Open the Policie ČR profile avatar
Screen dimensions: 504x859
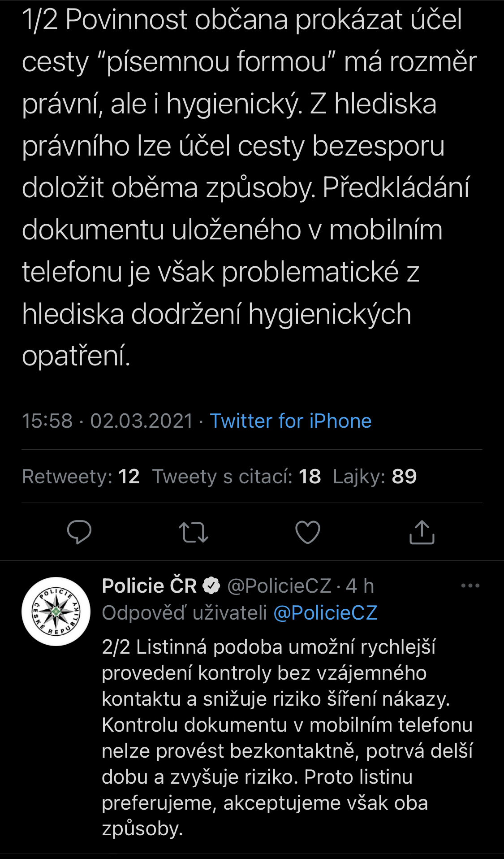point(56,612)
